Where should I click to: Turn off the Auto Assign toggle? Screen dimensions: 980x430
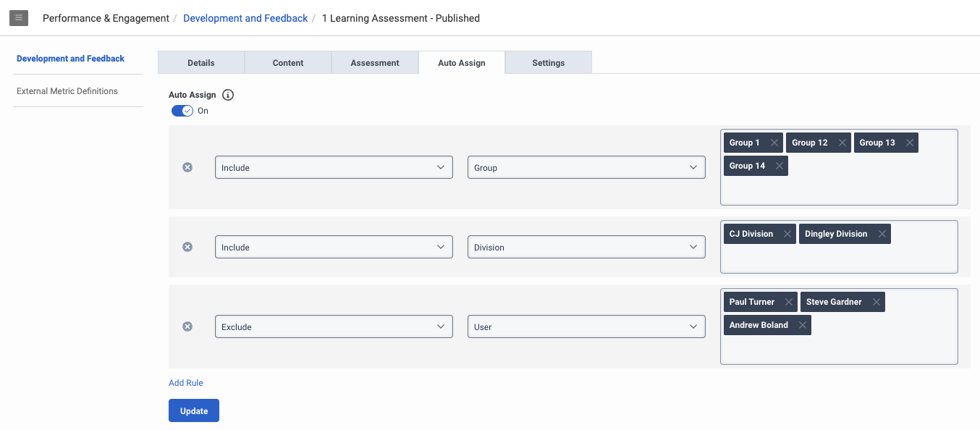coord(182,111)
